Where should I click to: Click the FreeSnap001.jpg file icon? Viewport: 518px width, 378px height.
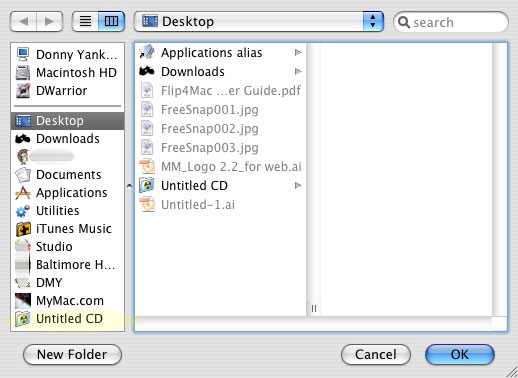point(147,109)
